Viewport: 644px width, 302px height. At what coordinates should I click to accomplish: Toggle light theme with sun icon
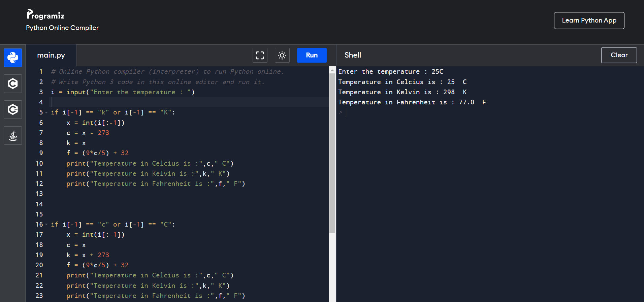click(282, 55)
